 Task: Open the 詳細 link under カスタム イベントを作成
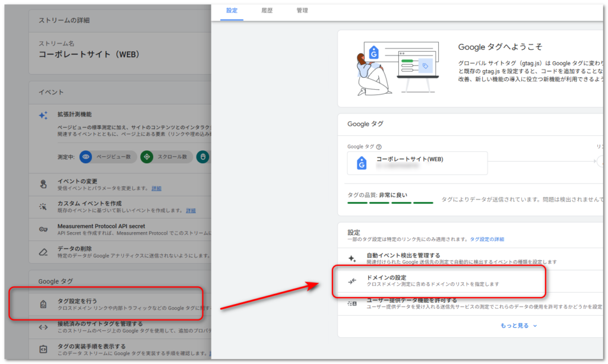(191, 210)
